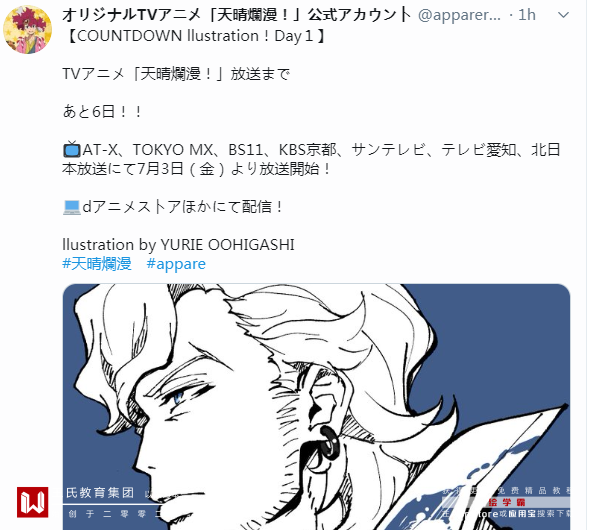Image resolution: width=591 pixels, height=530 pixels.
Task: Click the 绘学霸 red watermark label
Action: click(507, 502)
